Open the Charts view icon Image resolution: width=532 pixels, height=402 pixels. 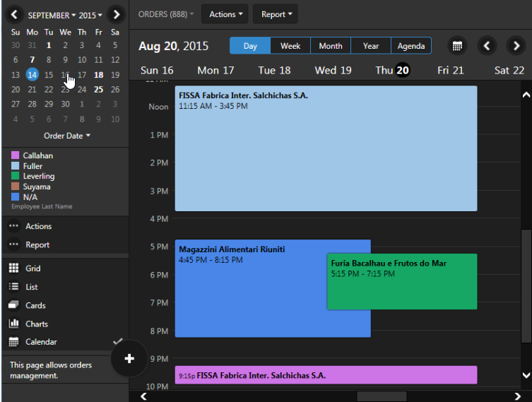pos(13,324)
